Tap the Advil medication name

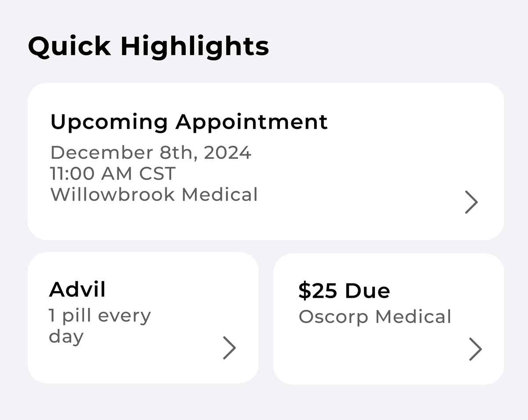pyautogui.click(x=77, y=289)
